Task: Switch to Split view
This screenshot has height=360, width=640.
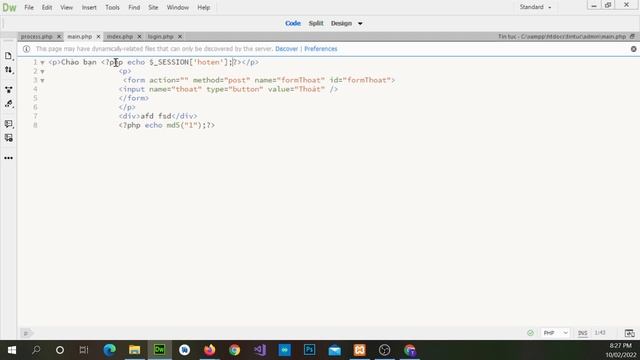Action: [316, 23]
